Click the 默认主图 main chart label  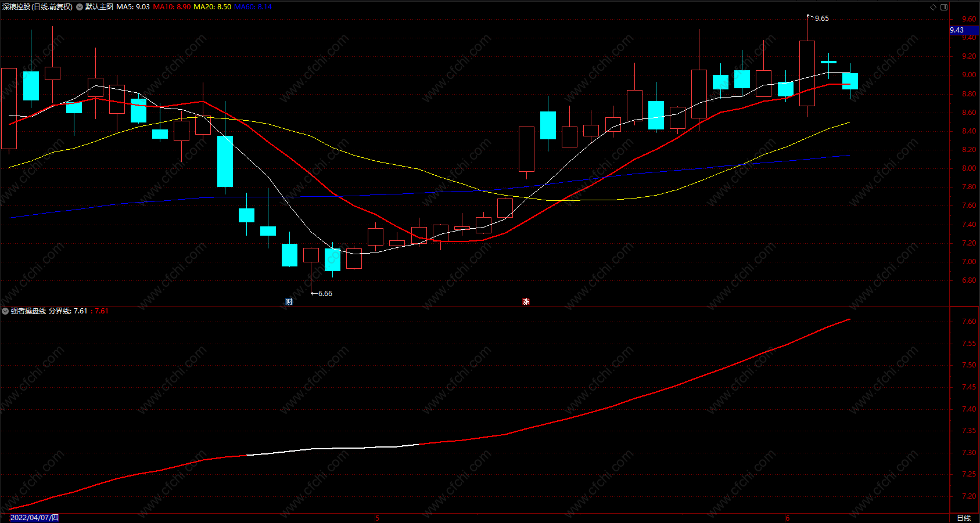point(99,7)
